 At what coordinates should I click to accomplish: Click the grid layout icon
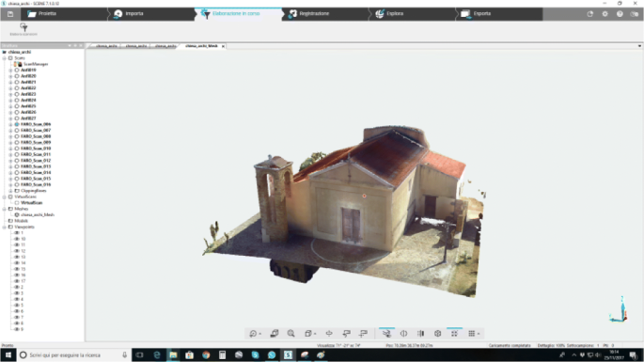tap(472, 334)
